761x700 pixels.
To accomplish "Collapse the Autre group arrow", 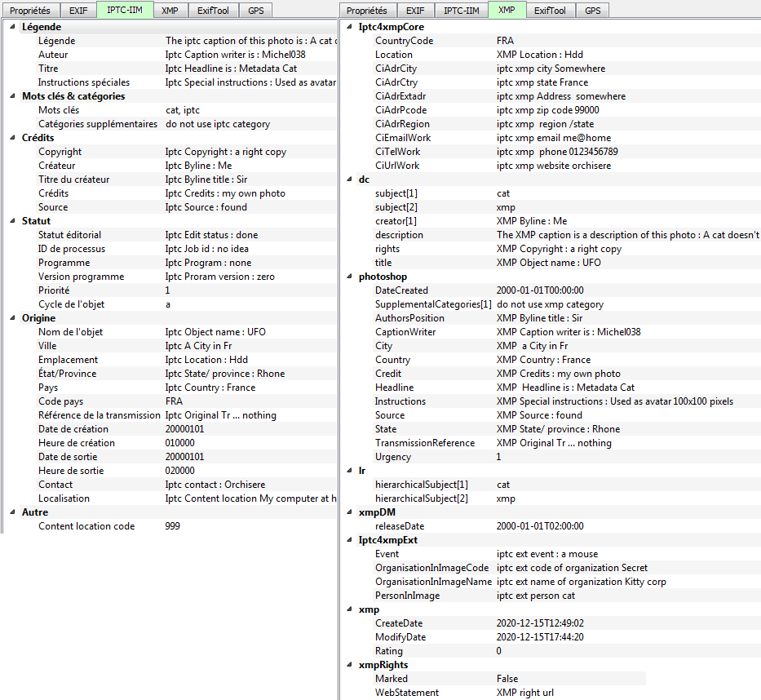I will tap(12, 512).
